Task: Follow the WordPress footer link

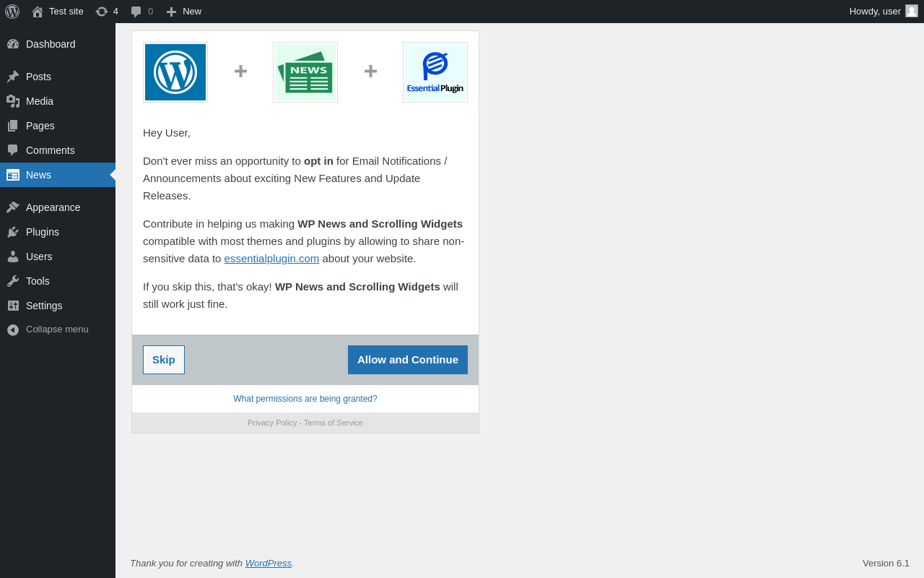Action: click(x=269, y=563)
